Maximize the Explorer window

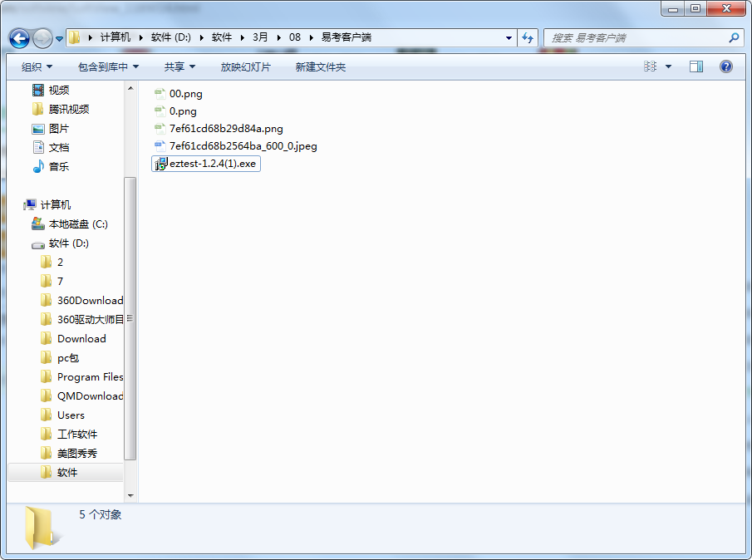[x=695, y=8]
